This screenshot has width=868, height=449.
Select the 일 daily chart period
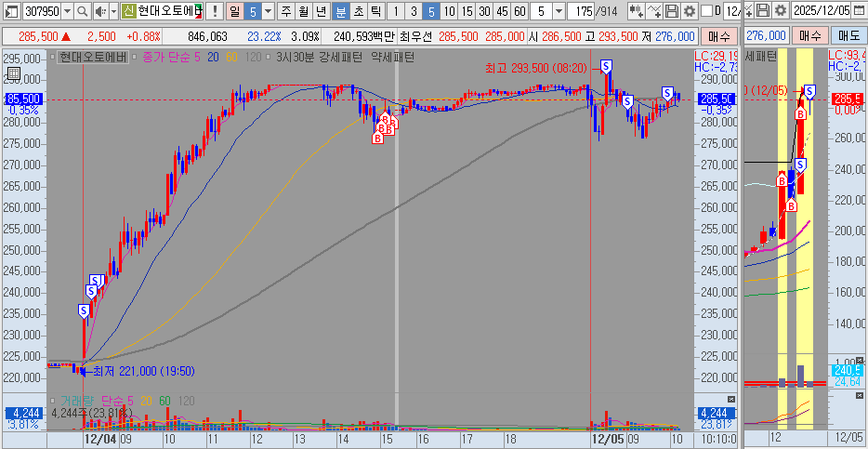coord(234,10)
